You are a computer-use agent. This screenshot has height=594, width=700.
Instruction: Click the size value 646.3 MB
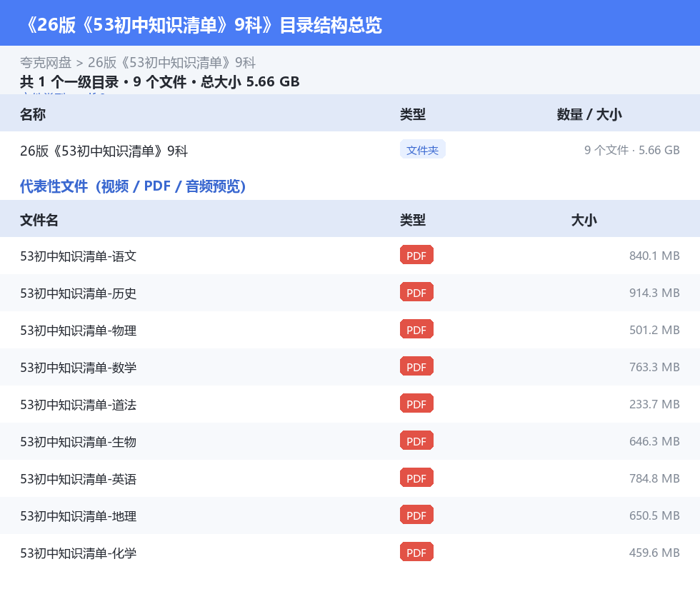tap(654, 441)
